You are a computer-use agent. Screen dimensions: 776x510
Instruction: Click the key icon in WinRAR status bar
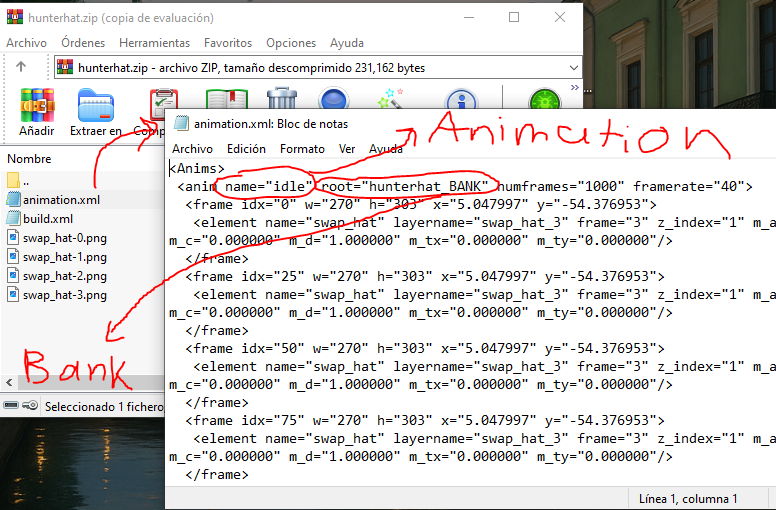(30, 406)
